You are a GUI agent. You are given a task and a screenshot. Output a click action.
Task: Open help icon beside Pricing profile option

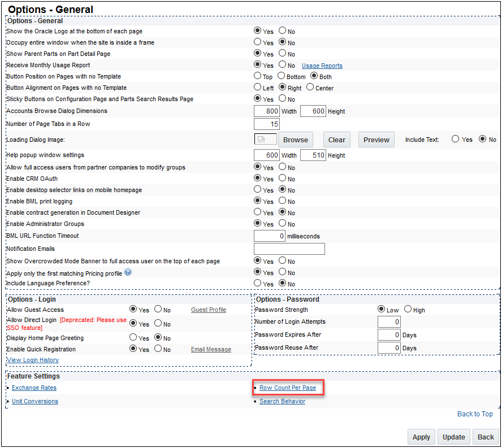click(128, 272)
